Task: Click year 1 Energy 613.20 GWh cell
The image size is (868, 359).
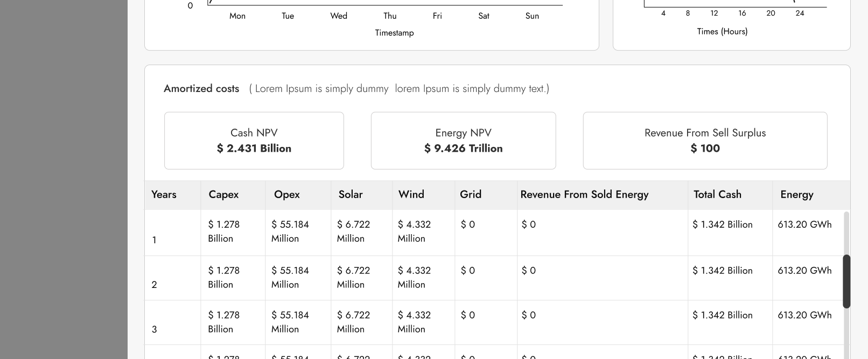Action: 804,224
